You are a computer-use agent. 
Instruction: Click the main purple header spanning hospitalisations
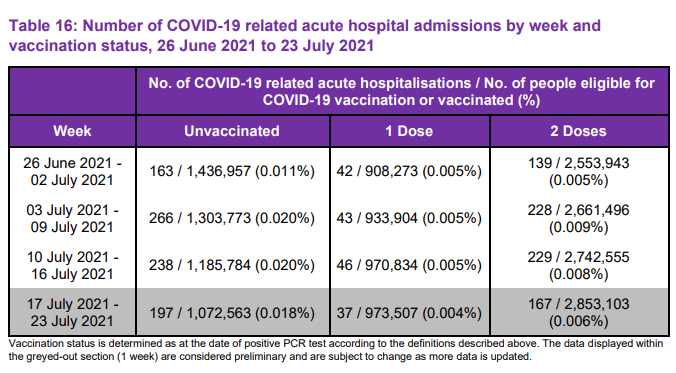[x=402, y=91]
